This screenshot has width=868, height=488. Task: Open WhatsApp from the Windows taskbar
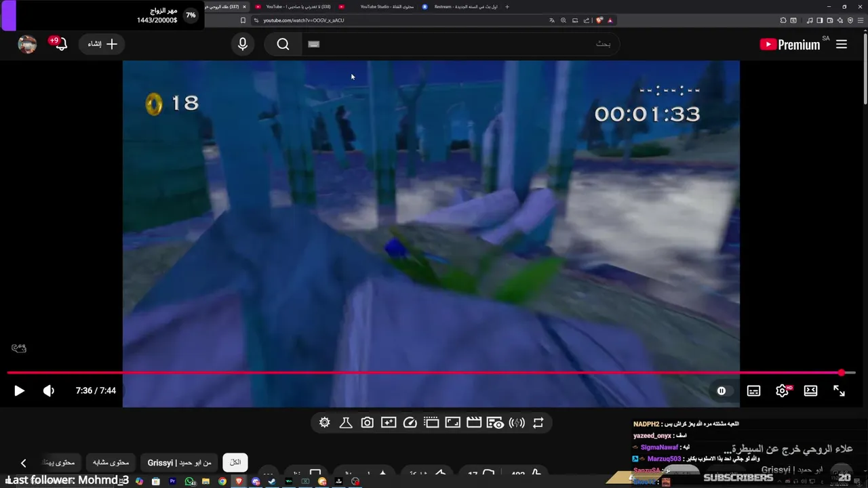(x=189, y=482)
